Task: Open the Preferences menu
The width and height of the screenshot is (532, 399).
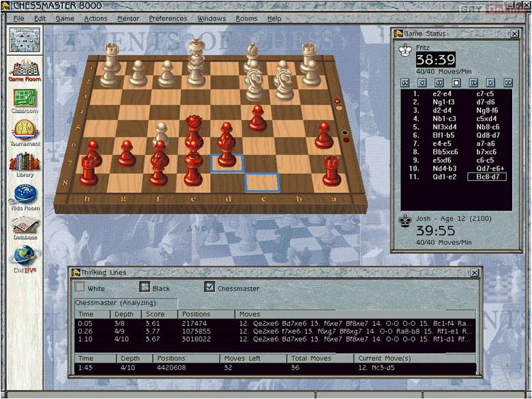Action: pos(168,18)
